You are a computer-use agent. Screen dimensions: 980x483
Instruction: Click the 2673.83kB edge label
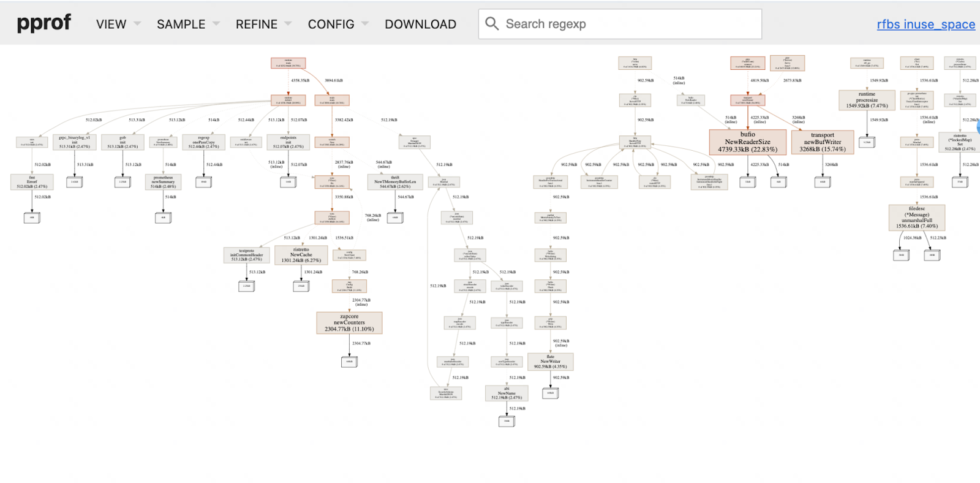tap(793, 80)
